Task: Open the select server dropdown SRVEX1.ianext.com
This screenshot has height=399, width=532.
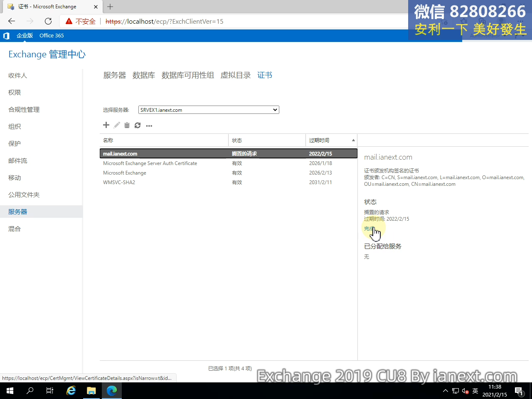Action: click(209, 110)
